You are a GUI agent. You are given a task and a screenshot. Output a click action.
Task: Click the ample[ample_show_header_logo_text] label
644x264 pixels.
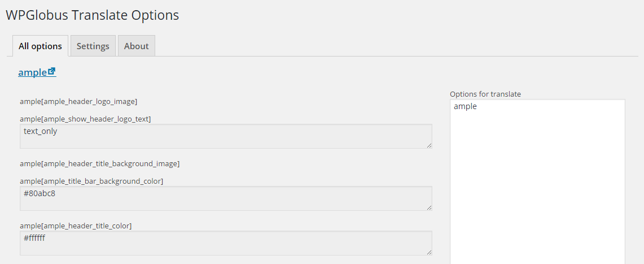tap(85, 119)
